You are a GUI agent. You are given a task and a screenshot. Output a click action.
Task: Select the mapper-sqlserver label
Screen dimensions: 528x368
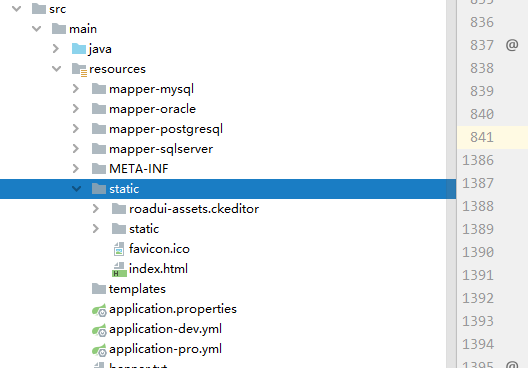[161, 149]
